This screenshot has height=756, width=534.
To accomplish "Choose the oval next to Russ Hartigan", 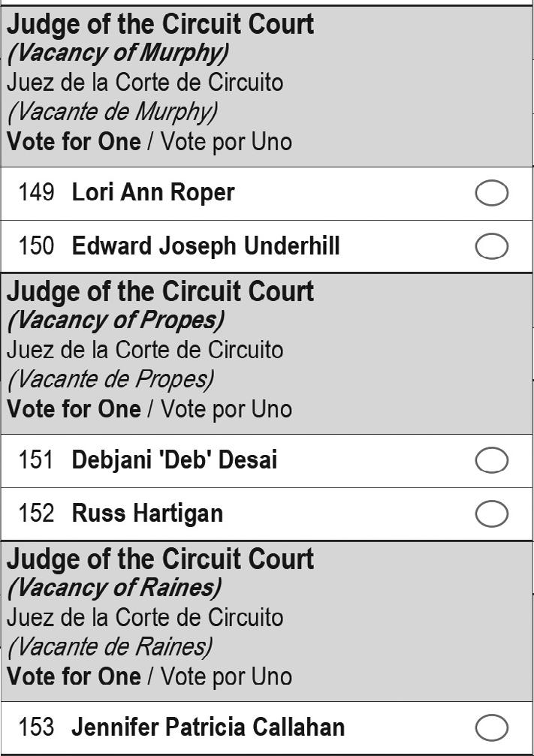I will [x=491, y=514].
